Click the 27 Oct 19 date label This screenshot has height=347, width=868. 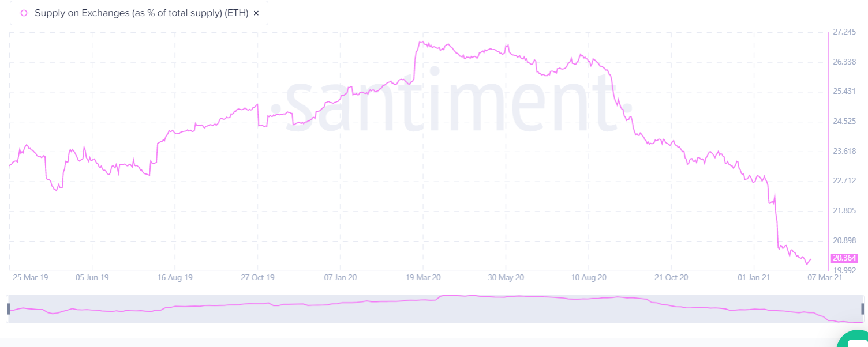tap(257, 277)
